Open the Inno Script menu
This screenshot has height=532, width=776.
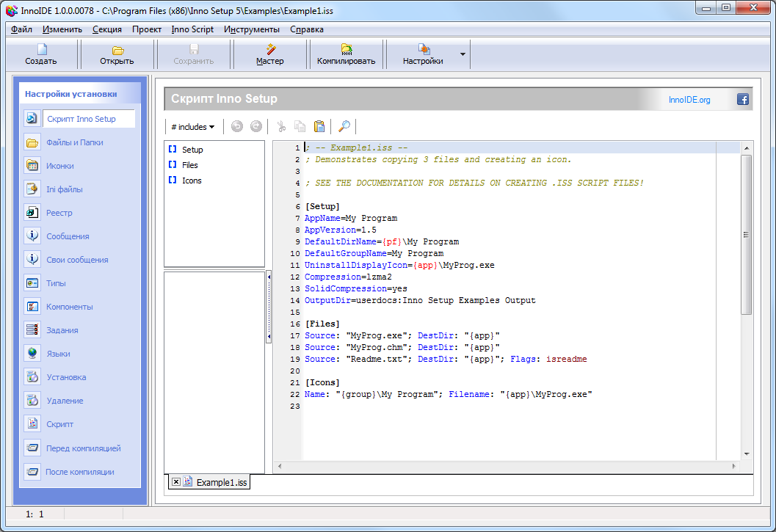tap(192, 29)
